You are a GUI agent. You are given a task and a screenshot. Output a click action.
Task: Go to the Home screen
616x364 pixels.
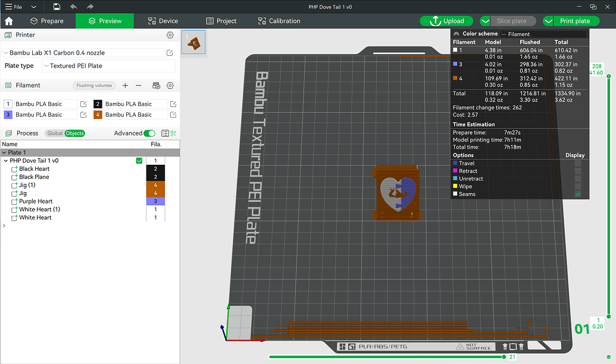[9, 21]
